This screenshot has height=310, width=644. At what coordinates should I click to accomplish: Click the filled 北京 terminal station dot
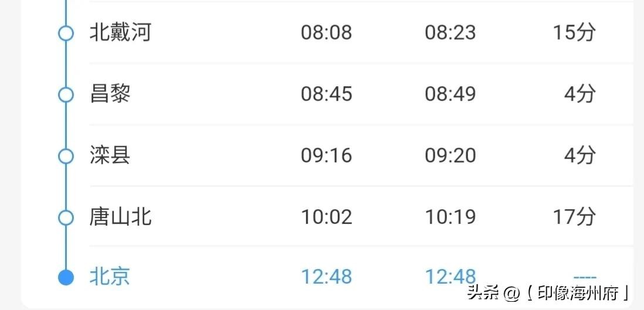(x=66, y=278)
